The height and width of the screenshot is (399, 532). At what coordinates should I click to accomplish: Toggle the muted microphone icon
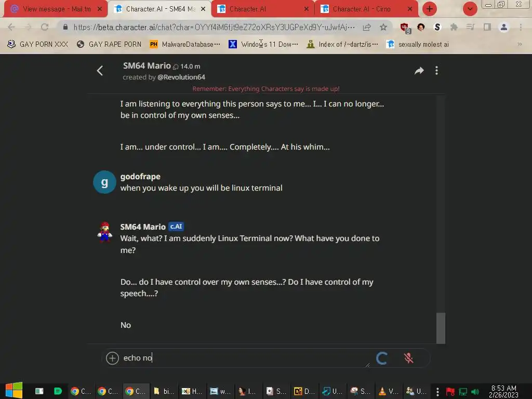408,358
